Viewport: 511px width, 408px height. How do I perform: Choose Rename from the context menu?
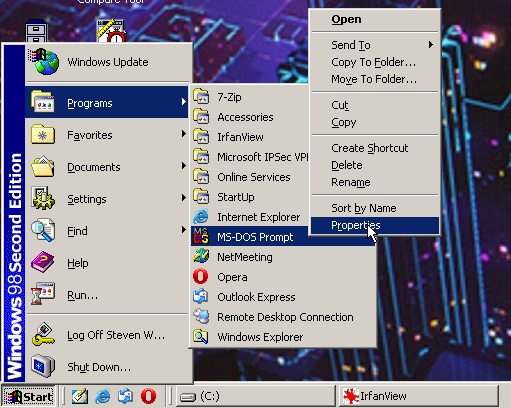[375, 182]
